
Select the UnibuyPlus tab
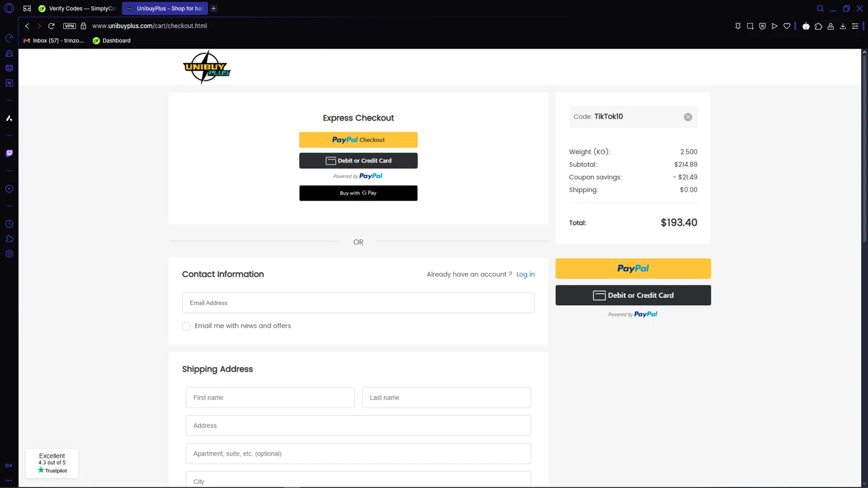pos(165,9)
